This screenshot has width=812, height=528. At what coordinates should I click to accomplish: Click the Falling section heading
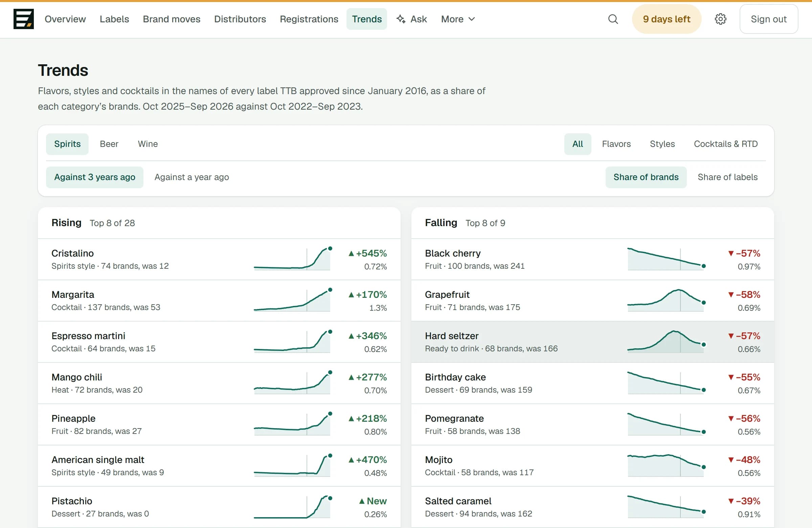tap(441, 223)
